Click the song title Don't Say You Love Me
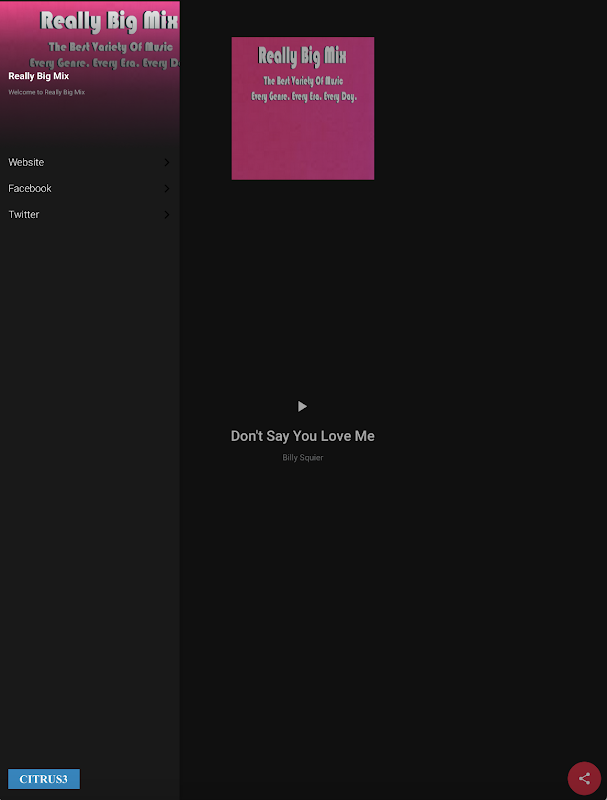 click(x=302, y=436)
